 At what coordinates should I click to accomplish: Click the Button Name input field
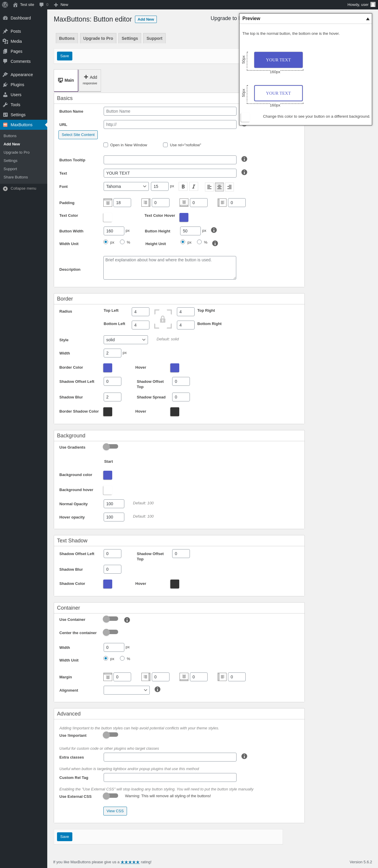[170, 111]
